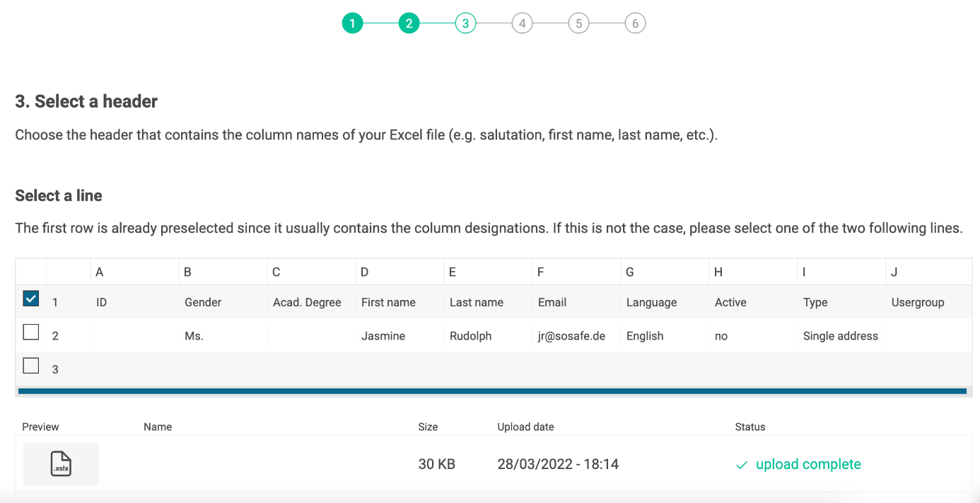Click column D header letter
The image size is (980, 503).
pyautogui.click(x=364, y=272)
